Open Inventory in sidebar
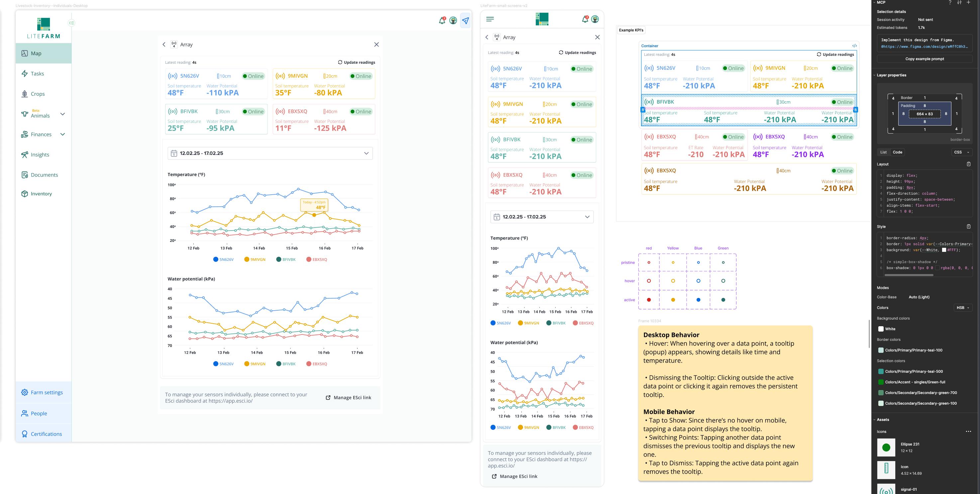Screen dimensions: 980x494 click(x=44, y=194)
